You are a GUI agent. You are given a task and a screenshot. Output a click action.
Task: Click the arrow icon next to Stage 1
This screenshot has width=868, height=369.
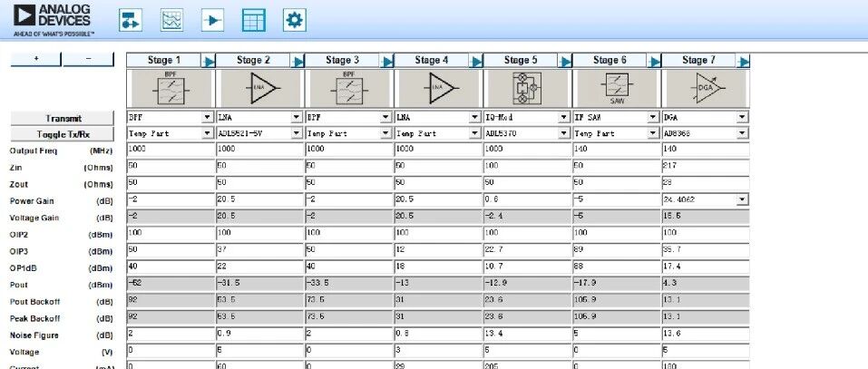(209, 61)
